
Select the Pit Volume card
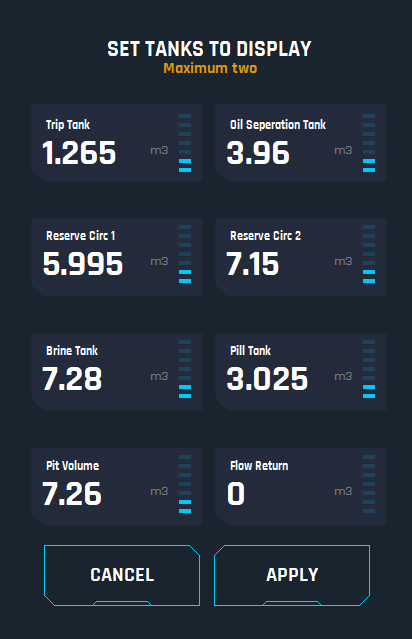coord(117,487)
